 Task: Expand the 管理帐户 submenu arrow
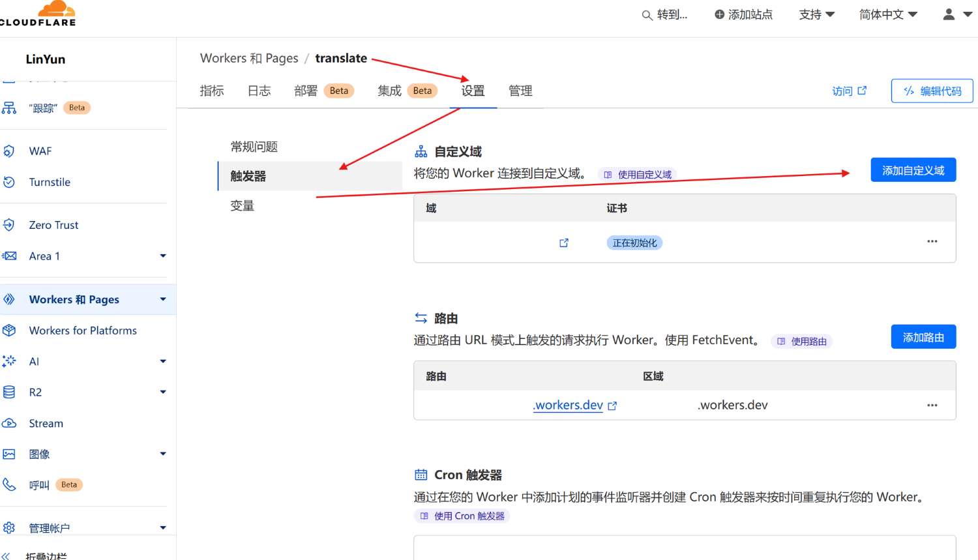tap(163, 527)
